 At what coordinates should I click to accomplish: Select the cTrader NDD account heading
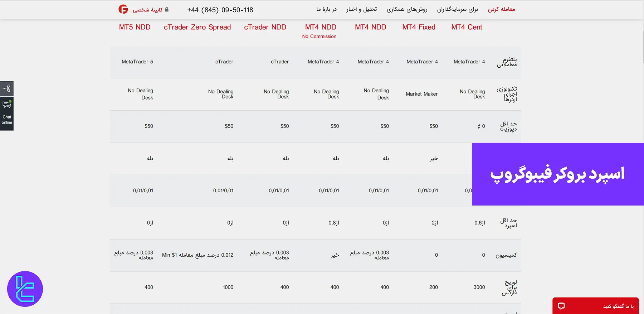(265, 27)
